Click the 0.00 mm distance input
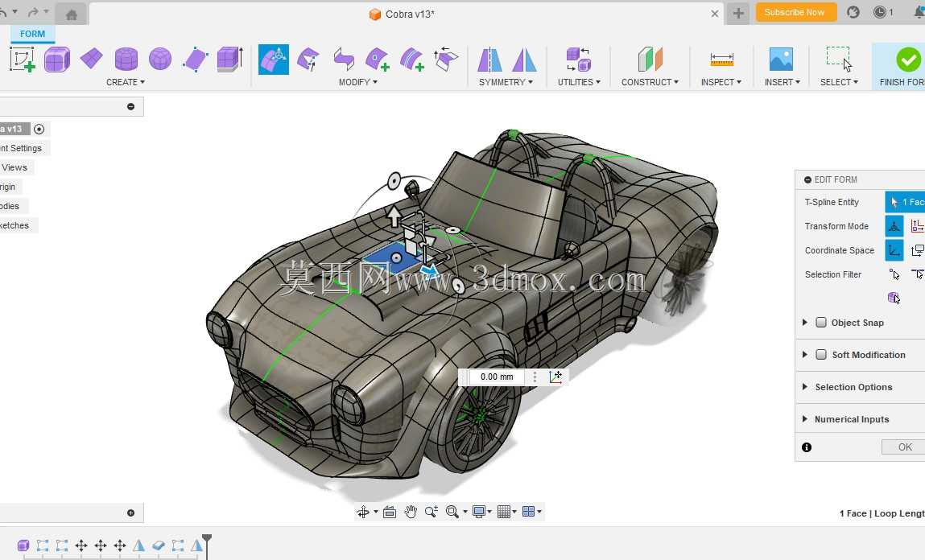This screenshot has height=560, width=925. (x=497, y=377)
